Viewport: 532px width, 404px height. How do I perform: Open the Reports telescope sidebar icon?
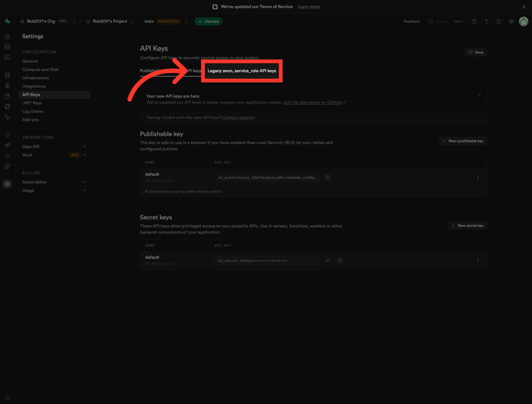(7, 146)
